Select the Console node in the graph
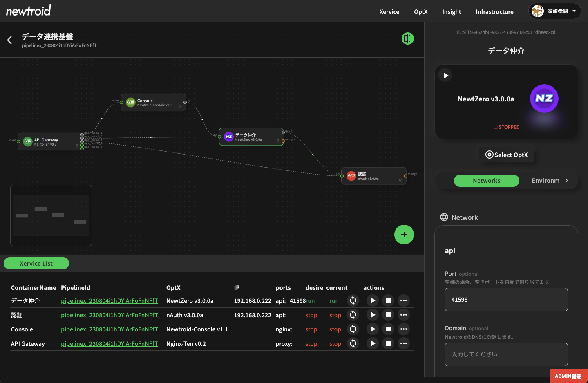 click(x=153, y=103)
